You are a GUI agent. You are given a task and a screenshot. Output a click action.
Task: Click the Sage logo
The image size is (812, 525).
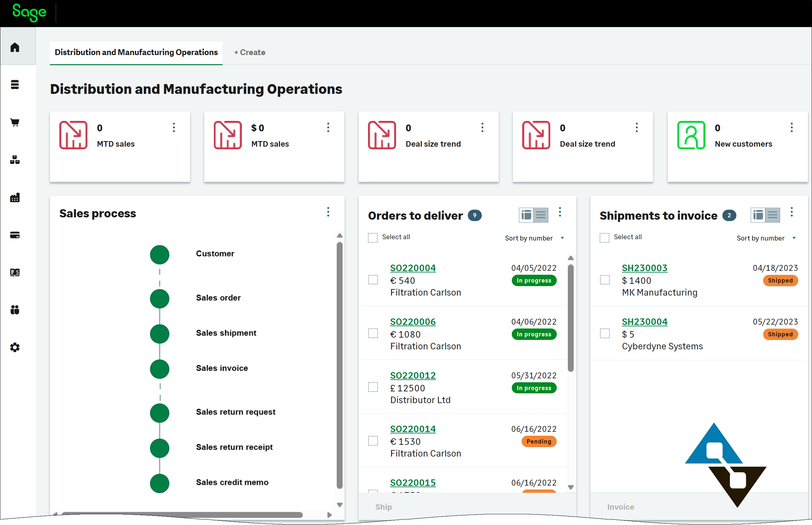[x=29, y=13]
